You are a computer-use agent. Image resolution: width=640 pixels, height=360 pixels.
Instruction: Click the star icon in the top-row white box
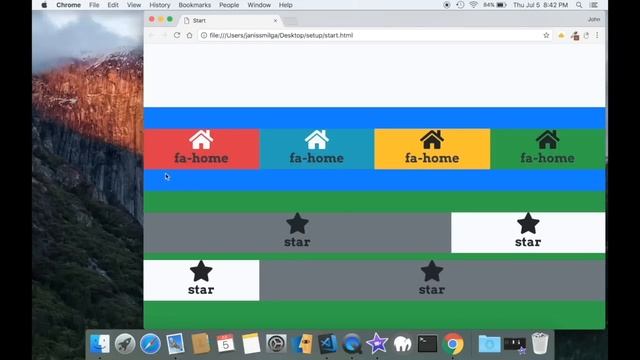[528, 223]
